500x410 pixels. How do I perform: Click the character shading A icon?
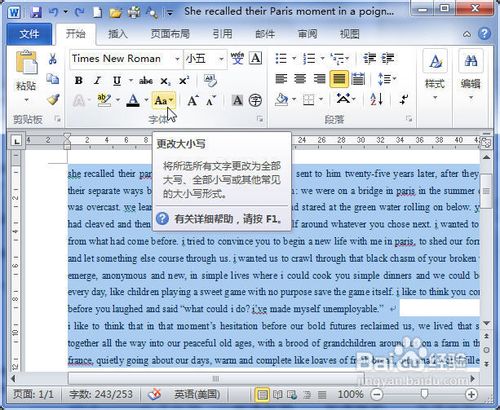click(237, 100)
